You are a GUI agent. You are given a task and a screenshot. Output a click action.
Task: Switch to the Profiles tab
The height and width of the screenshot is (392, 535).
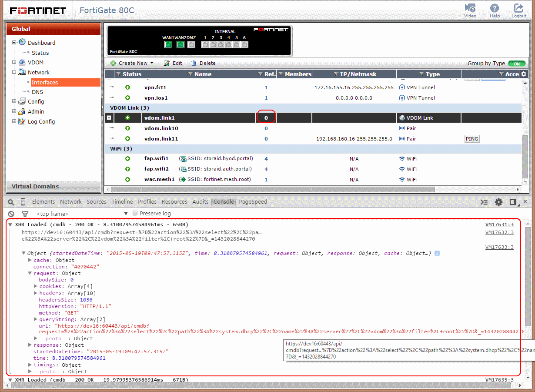tap(147, 202)
